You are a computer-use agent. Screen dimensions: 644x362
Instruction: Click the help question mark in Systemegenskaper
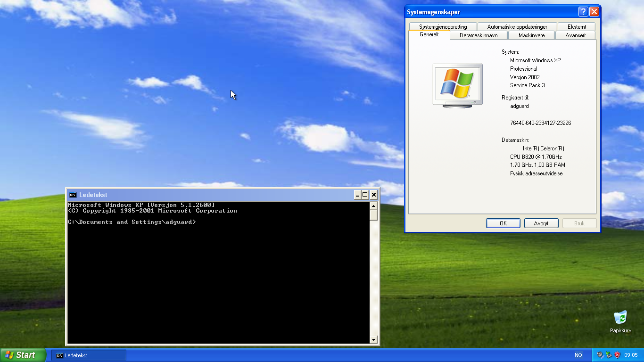coord(583,11)
